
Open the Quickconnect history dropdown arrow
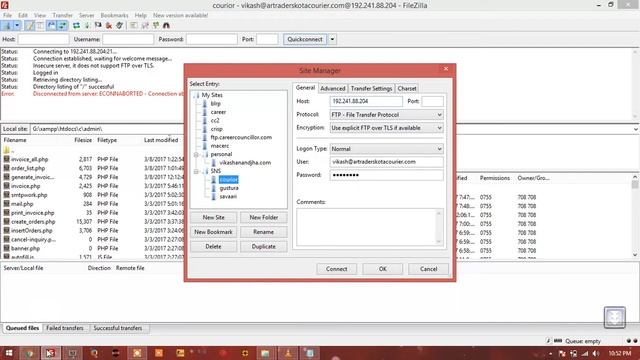tap(332, 39)
